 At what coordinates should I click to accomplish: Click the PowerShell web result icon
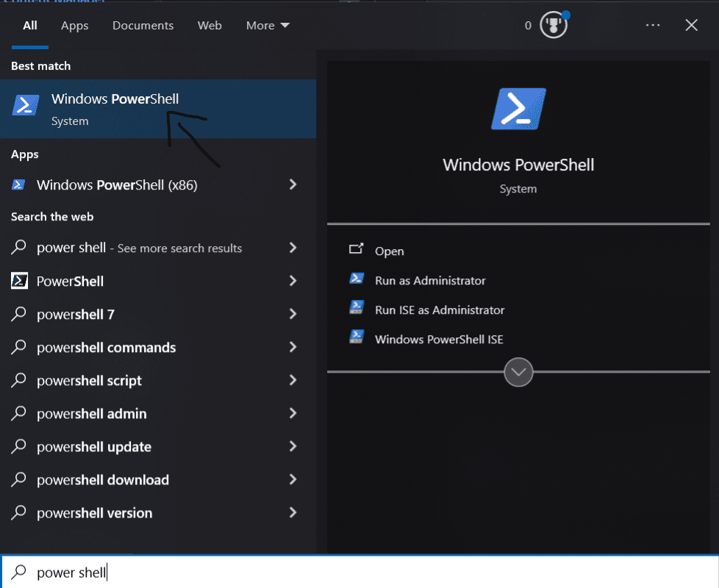(x=19, y=281)
